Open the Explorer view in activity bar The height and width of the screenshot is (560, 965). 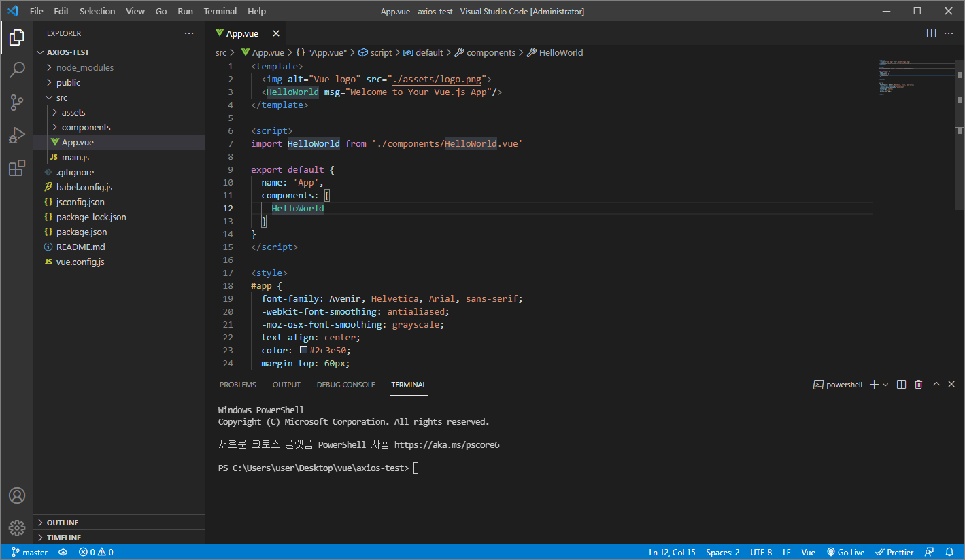17,37
